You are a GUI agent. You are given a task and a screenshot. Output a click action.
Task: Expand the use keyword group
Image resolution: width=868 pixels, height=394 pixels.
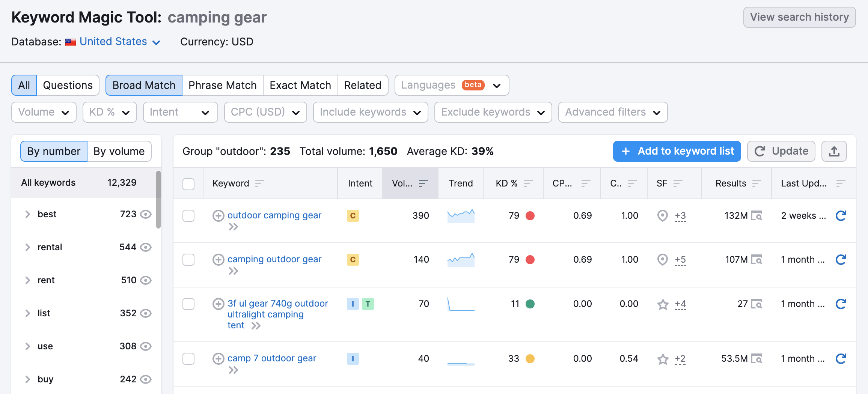[x=27, y=346]
